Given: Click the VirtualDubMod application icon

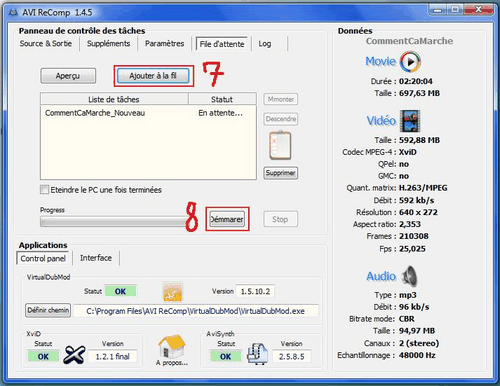Looking at the screenshot, I should pos(172,292).
